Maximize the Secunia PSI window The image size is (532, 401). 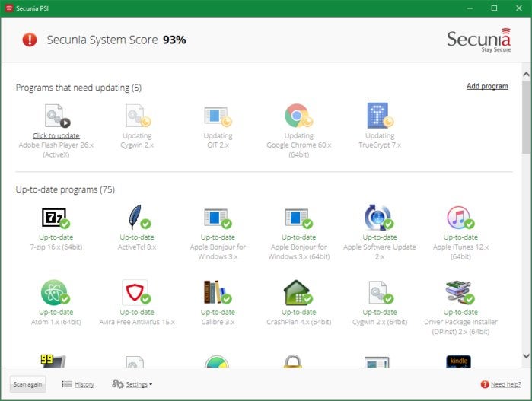point(495,8)
